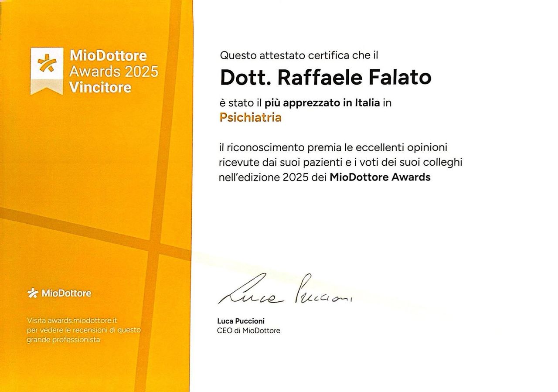Screen dimensions: 558x392
Task: Click the white MioDottore Awards ribbon badge icon
Action: [x=47, y=71]
